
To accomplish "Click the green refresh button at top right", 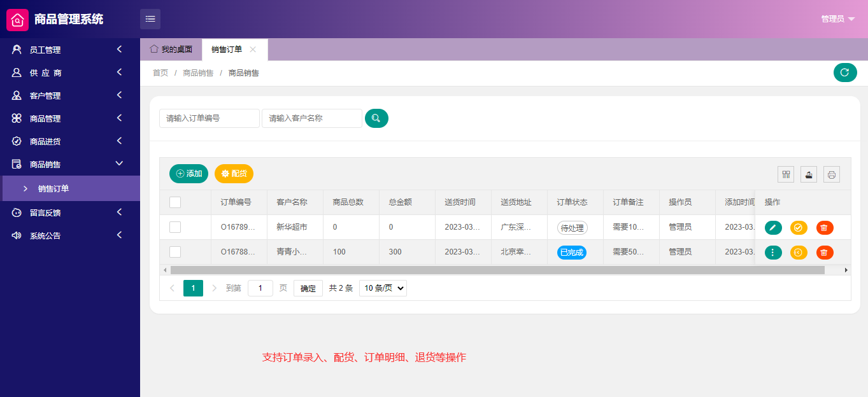I will coord(845,73).
